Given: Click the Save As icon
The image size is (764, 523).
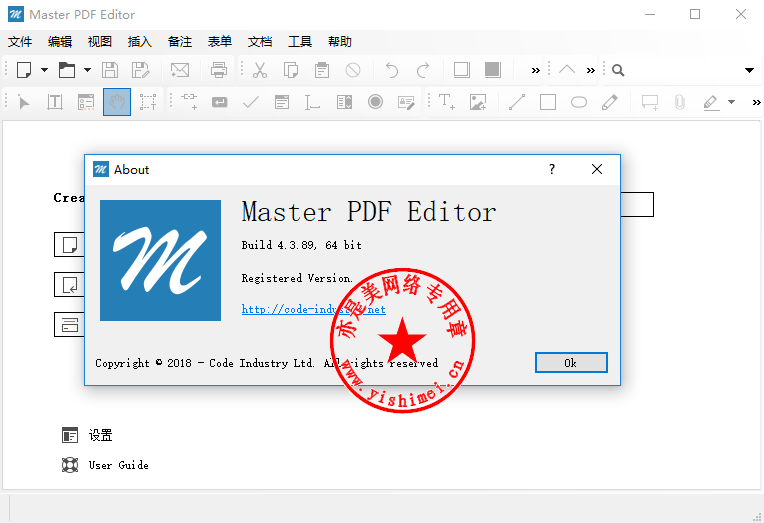Looking at the screenshot, I should coord(140,70).
